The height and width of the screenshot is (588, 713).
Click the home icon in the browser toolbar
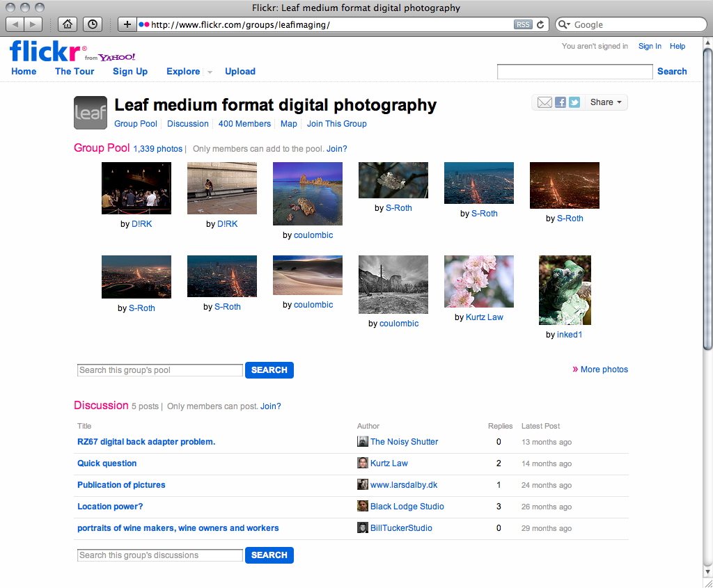pyautogui.click(x=67, y=24)
